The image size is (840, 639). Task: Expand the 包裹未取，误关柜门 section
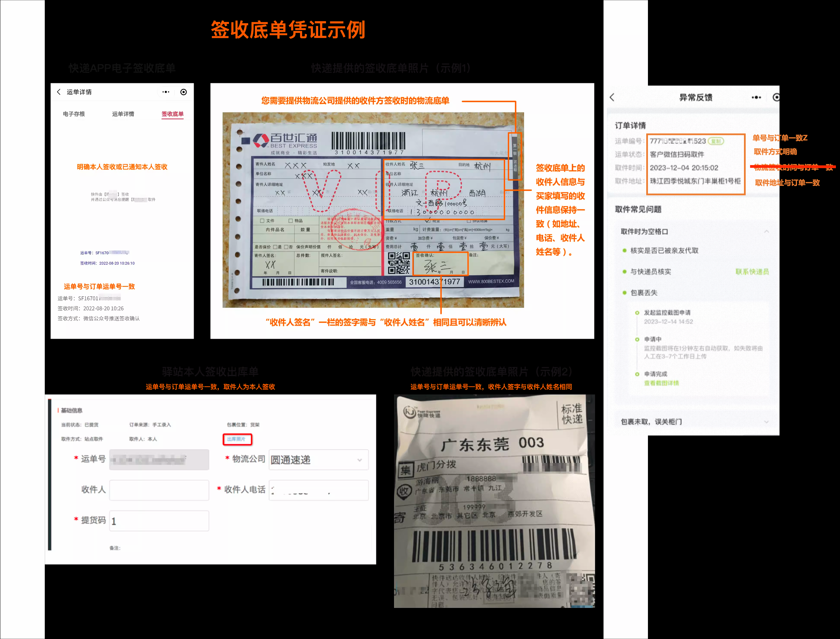pyautogui.click(x=694, y=421)
